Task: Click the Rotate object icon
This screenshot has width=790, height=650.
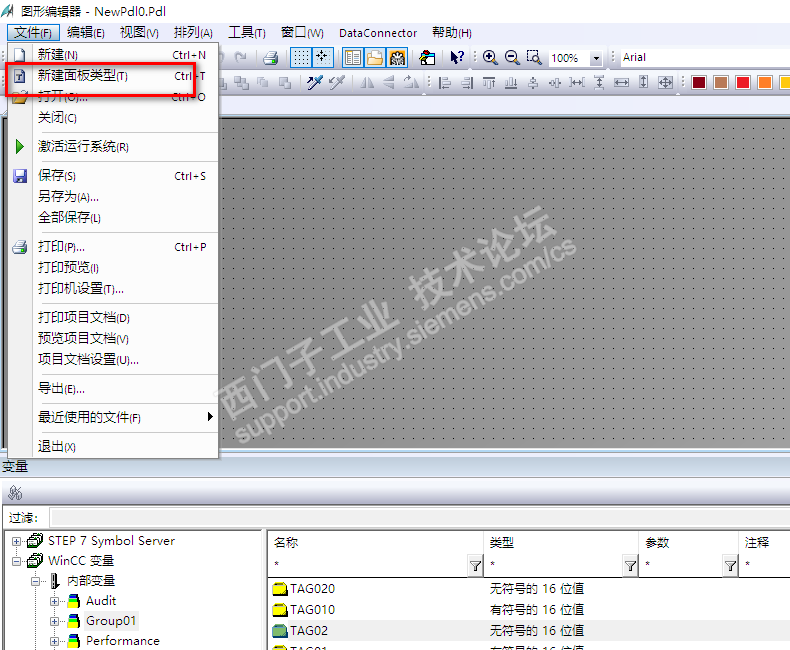Action: coord(411,82)
